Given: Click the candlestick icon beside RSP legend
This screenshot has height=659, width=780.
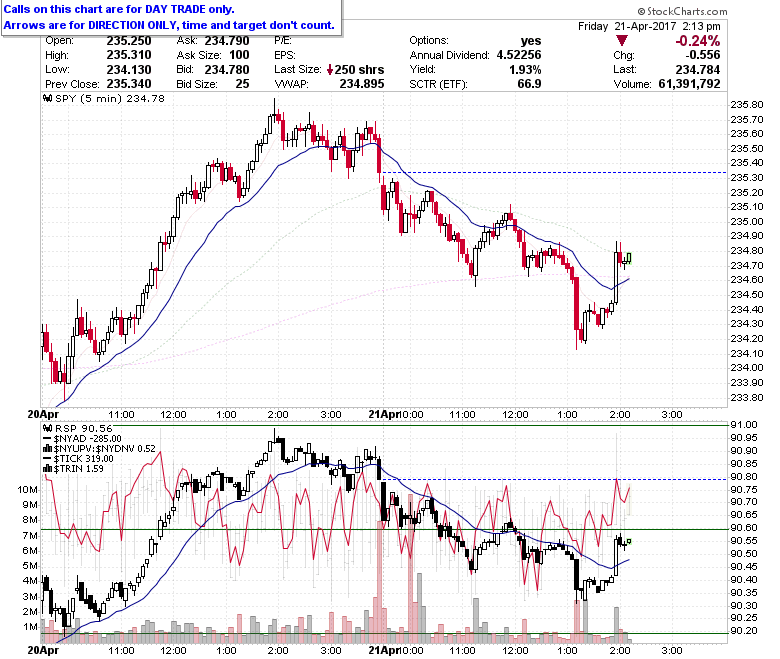Looking at the screenshot, I should point(48,428).
